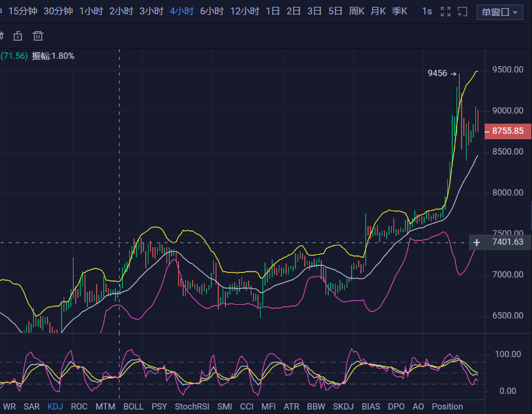Select the Position indicator label
This screenshot has height=414, width=532.
point(447,407)
